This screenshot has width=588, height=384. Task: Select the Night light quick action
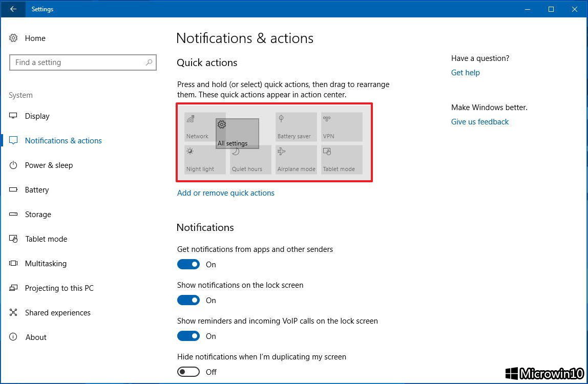tap(204, 160)
